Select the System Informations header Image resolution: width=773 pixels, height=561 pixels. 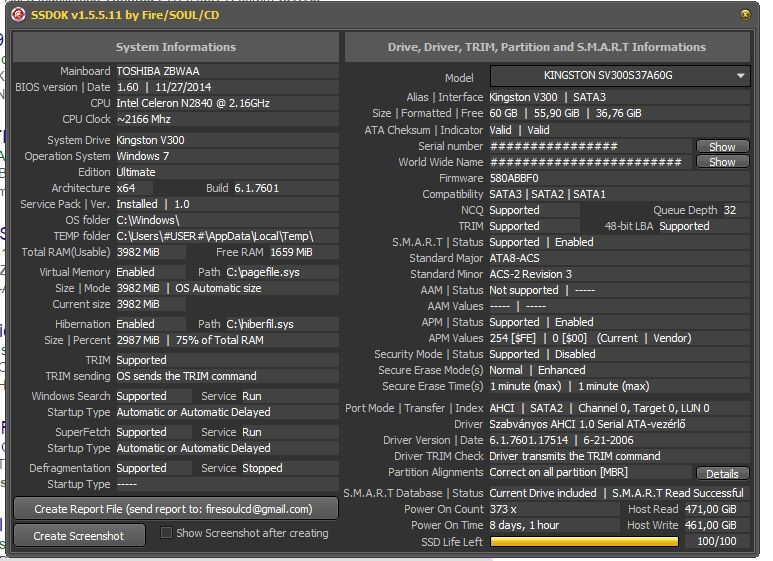tap(176, 47)
